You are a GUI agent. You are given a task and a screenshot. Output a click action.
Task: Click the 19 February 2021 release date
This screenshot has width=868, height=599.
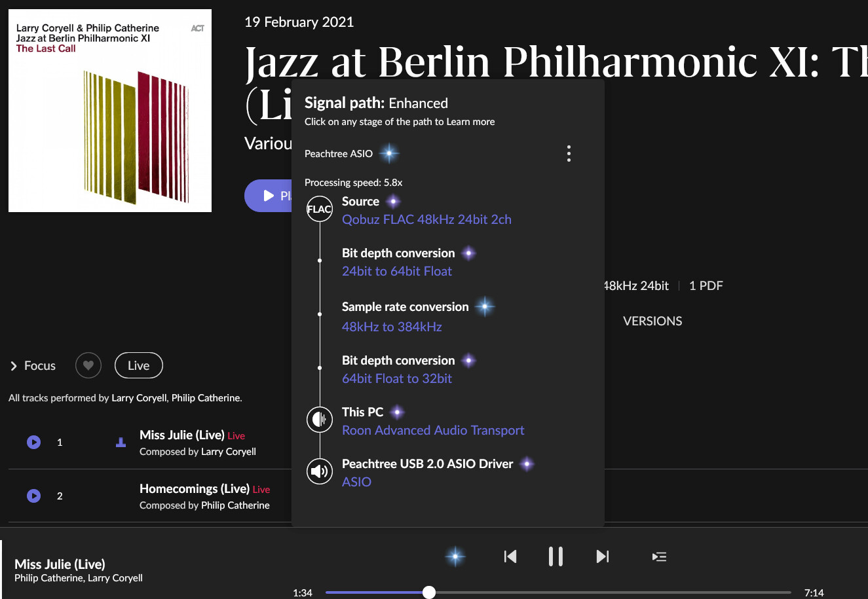(299, 22)
